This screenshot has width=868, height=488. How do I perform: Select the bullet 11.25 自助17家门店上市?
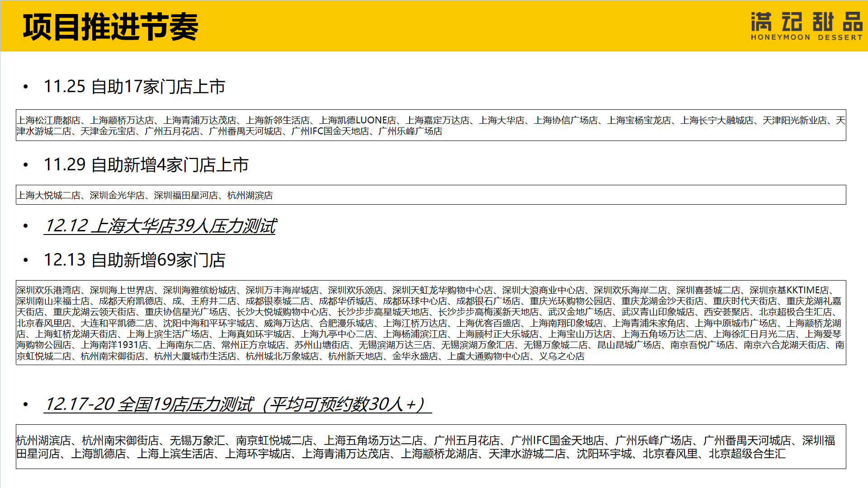click(134, 86)
